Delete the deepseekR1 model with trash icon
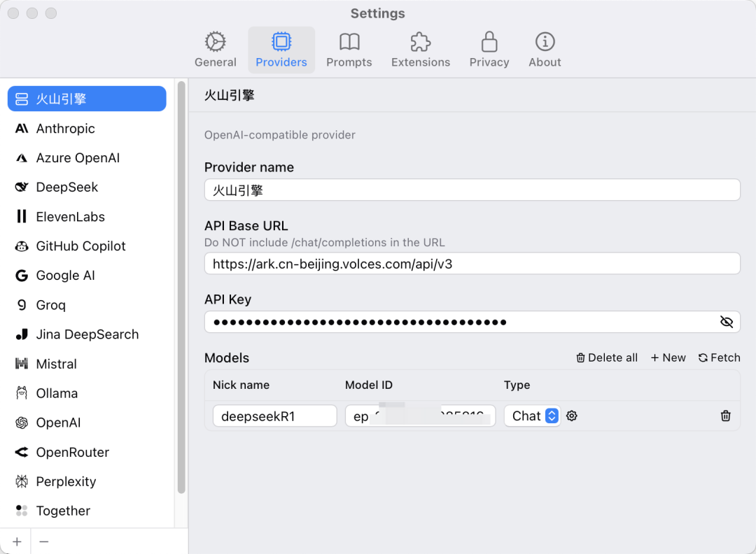The width and height of the screenshot is (756, 554). 725,416
